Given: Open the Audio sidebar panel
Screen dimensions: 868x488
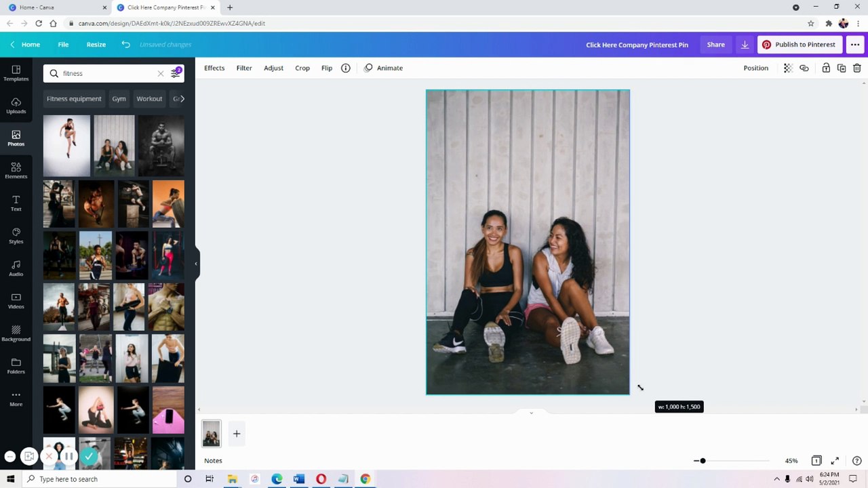Looking at the screenshot, I should [16, 268].
